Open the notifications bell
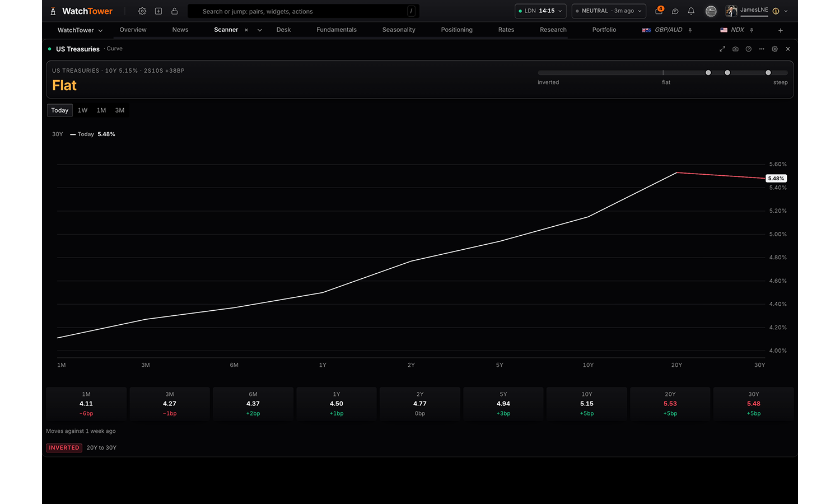 click(x=691, y=11)
